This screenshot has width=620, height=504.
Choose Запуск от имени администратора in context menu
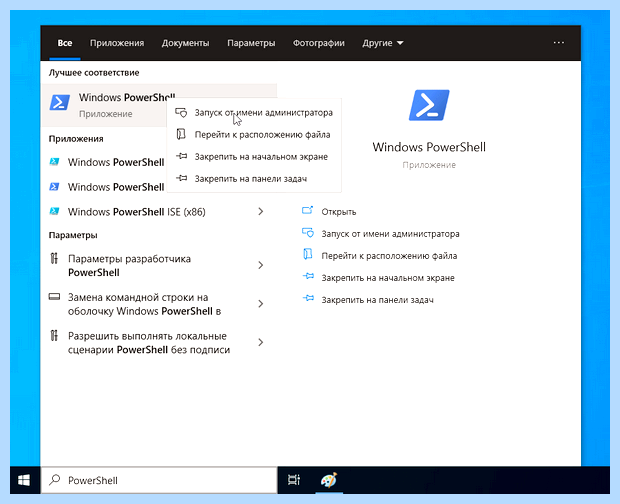254,113
